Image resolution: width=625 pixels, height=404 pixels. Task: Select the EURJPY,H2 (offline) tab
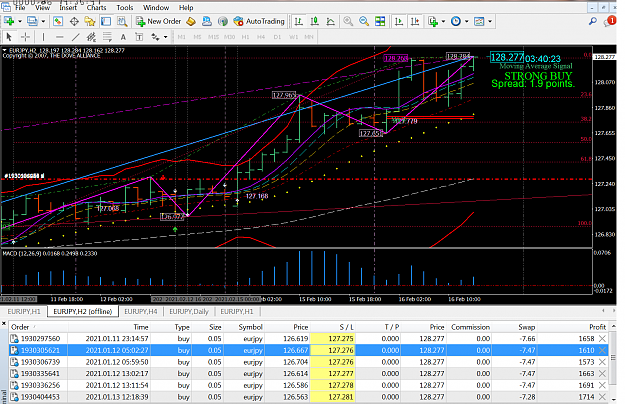click(83, 311)
